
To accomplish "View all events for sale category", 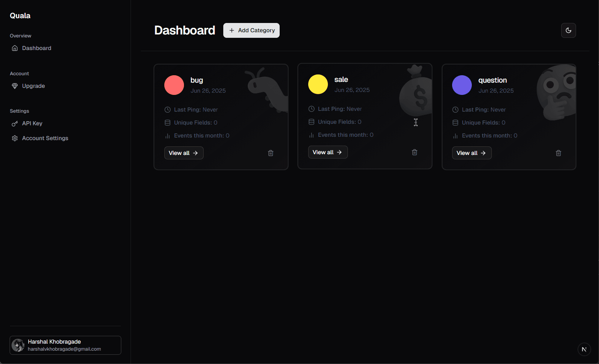I will (x=328, y=152).
